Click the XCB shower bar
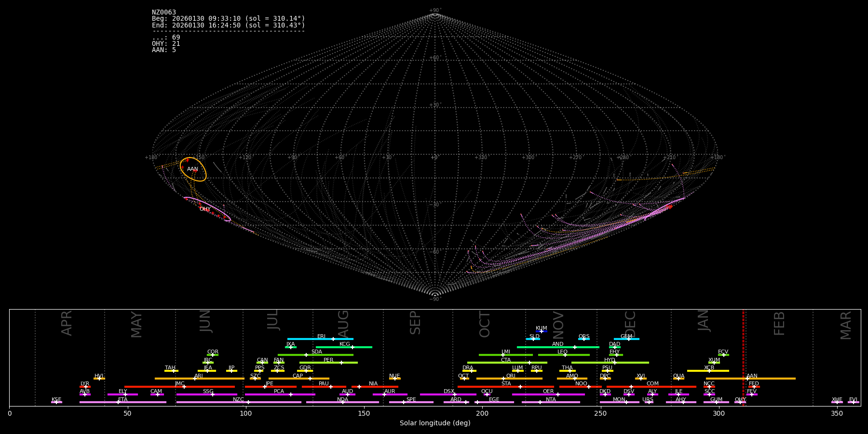The width and height of the screenshot is (868, 434). tap(708, 371)
